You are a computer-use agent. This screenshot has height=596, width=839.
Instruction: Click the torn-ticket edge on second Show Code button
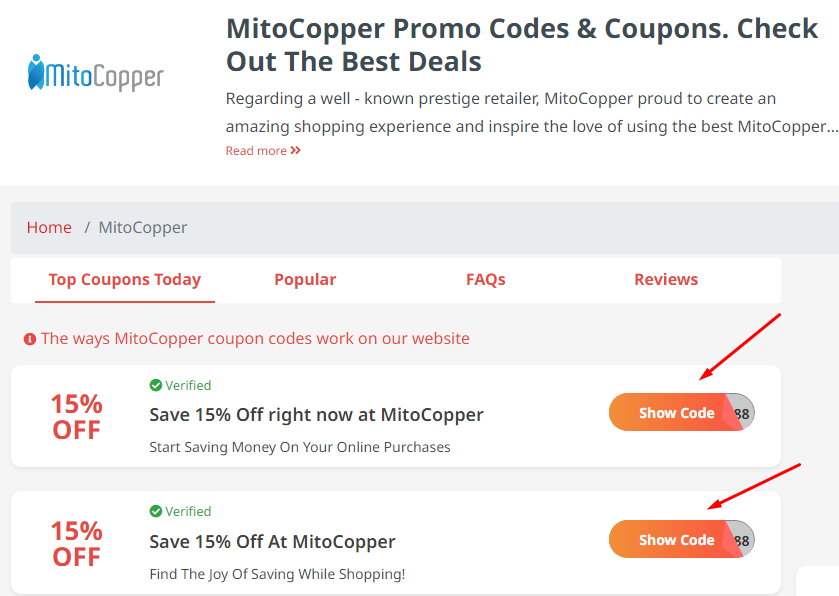pyautogui.click(x=729, y=539)
